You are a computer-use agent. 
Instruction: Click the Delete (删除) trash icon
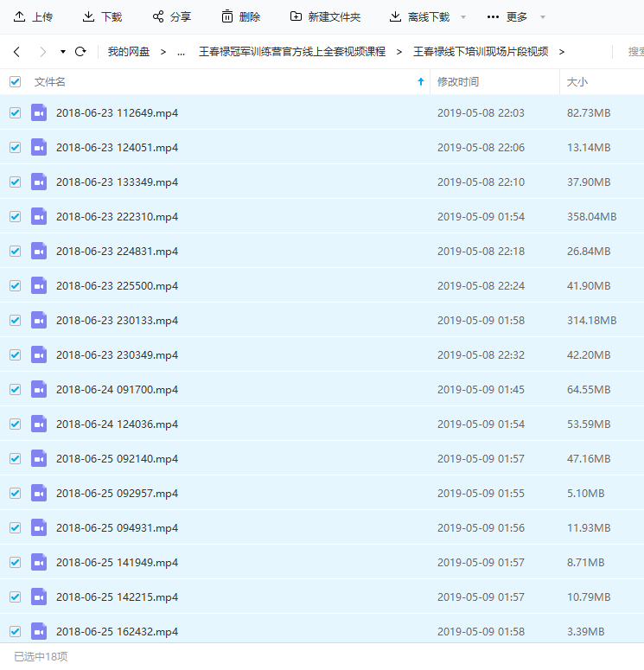(227, 16)
